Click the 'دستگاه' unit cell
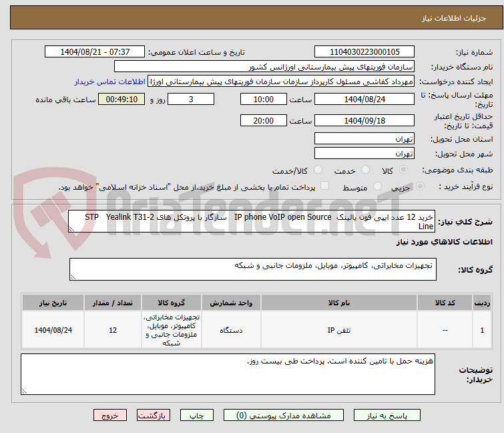504x433 pixels. [x=231, y=330]
